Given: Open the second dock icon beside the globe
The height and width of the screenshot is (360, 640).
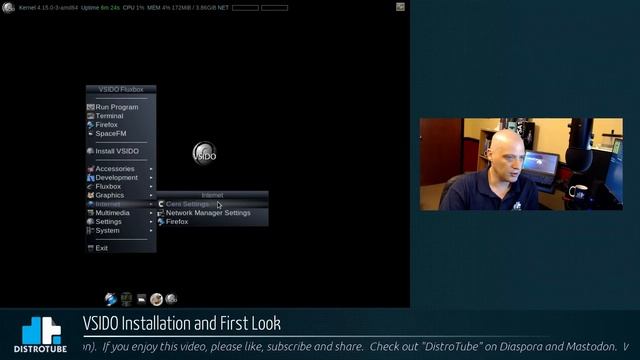Looking at the screenshot, I should click(127, 299).
